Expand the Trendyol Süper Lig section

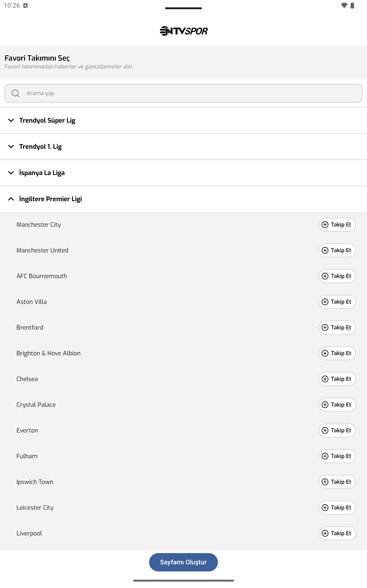[x=183, y=120]
